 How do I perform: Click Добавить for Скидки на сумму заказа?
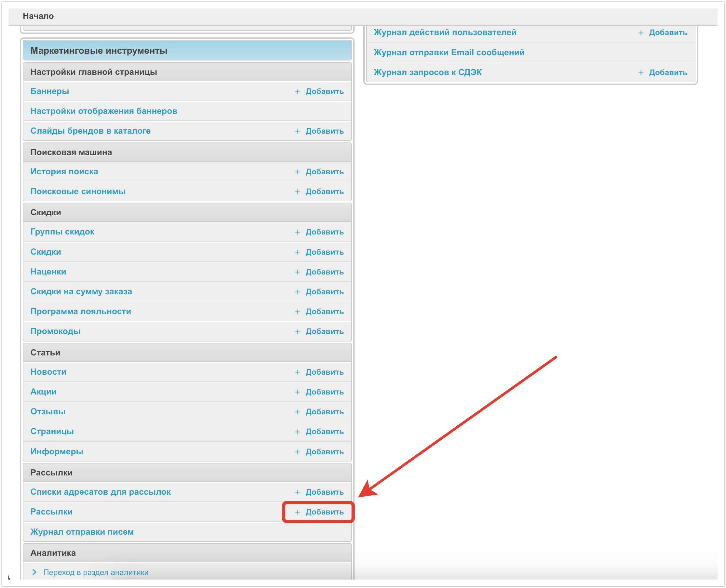pos(324,292)
